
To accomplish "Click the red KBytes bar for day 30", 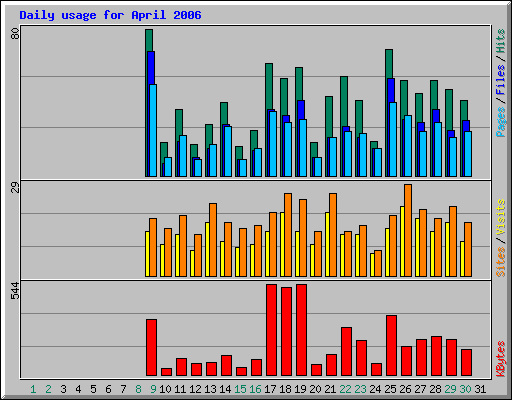I will pos(466,362).
